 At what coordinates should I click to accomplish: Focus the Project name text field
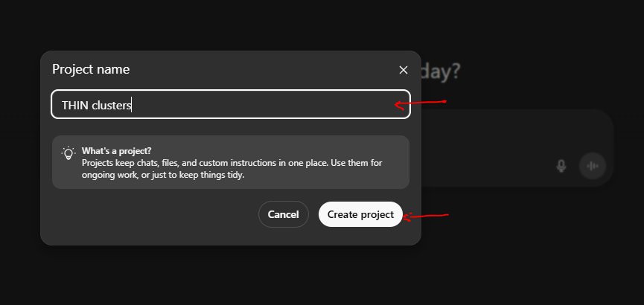pyautogui.click(x=231, y=105)
